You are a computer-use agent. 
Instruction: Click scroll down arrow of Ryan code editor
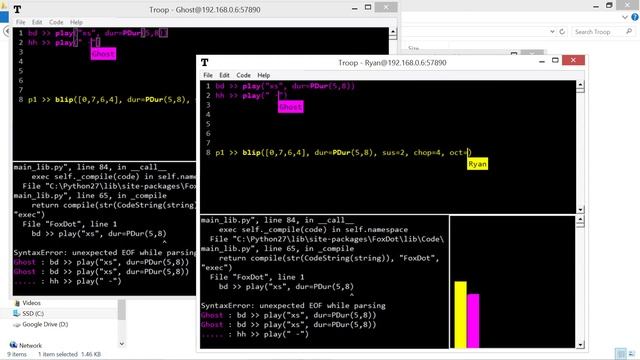[580, 210]
